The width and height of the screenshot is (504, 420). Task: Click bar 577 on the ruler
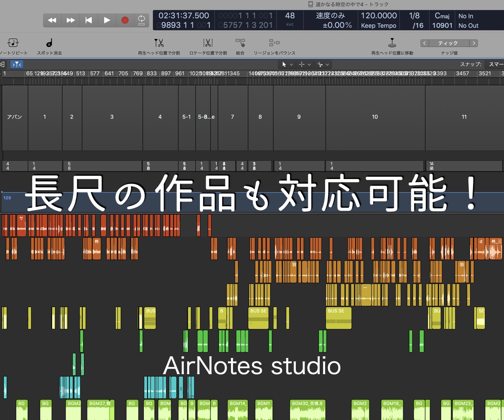pos(95,74)
